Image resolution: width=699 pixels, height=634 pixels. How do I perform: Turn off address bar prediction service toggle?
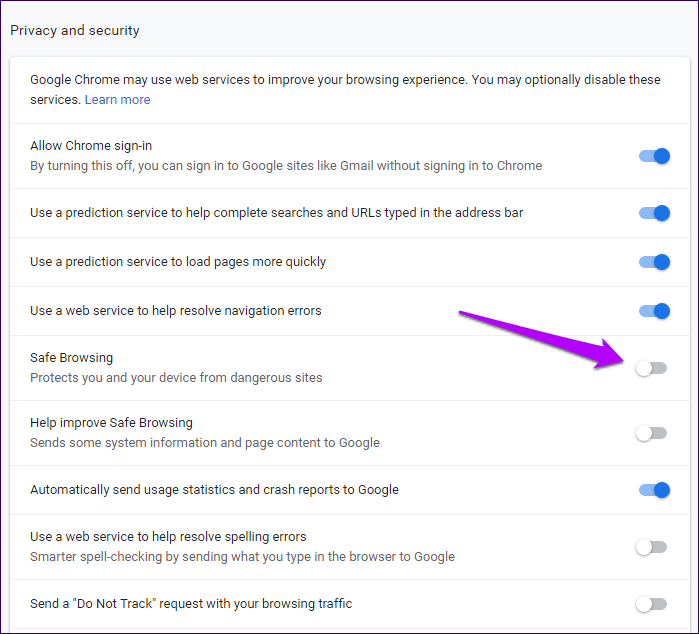pyautogui.click(x=654, y=213)
